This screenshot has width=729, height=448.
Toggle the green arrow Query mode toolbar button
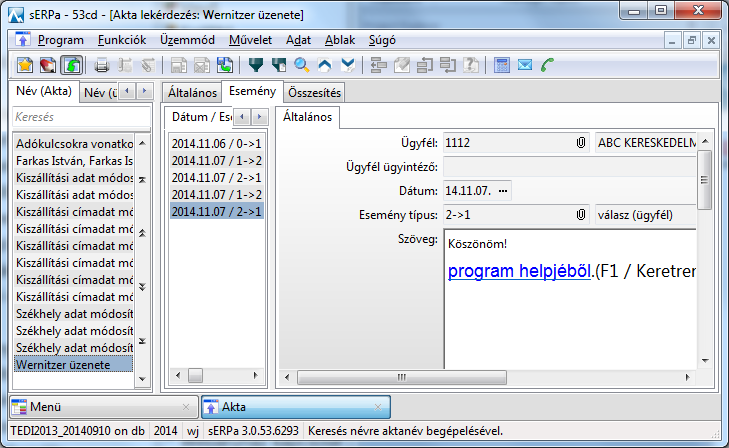tap(71, 65)
